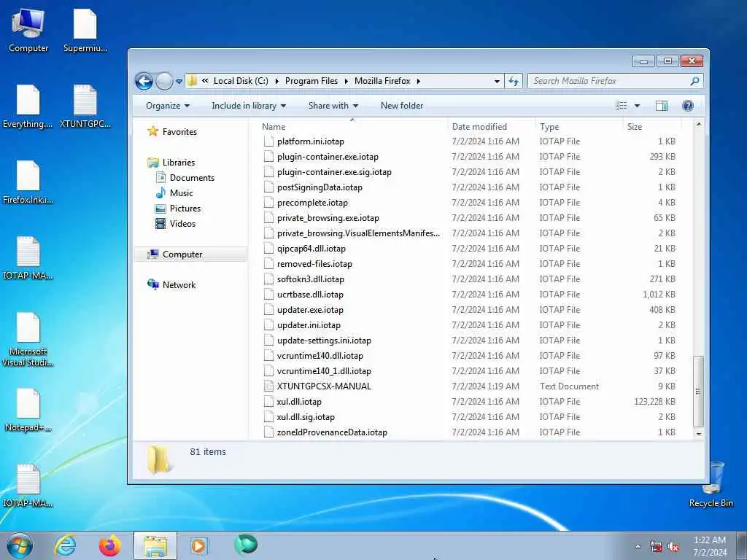This screenshot has width=747, height=560.
Task: Open the address bar history dropdown
Action: pos(497,81)
